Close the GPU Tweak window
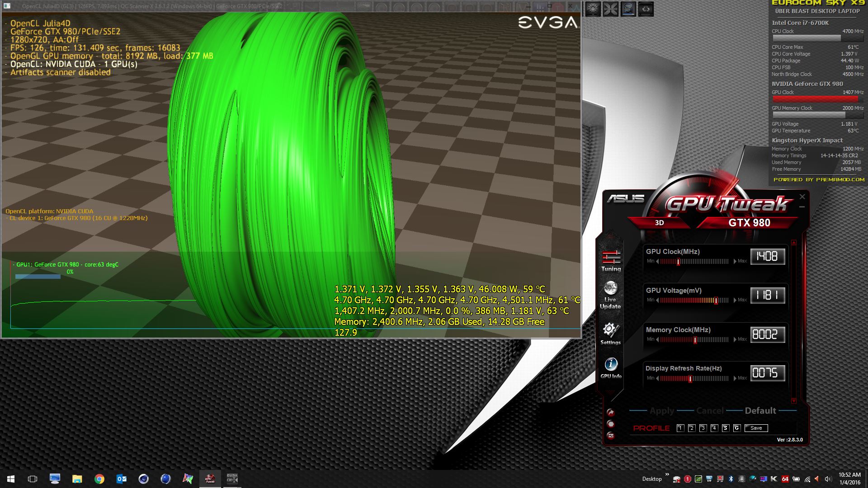This screenshot has width=868, height=488. 802,197
